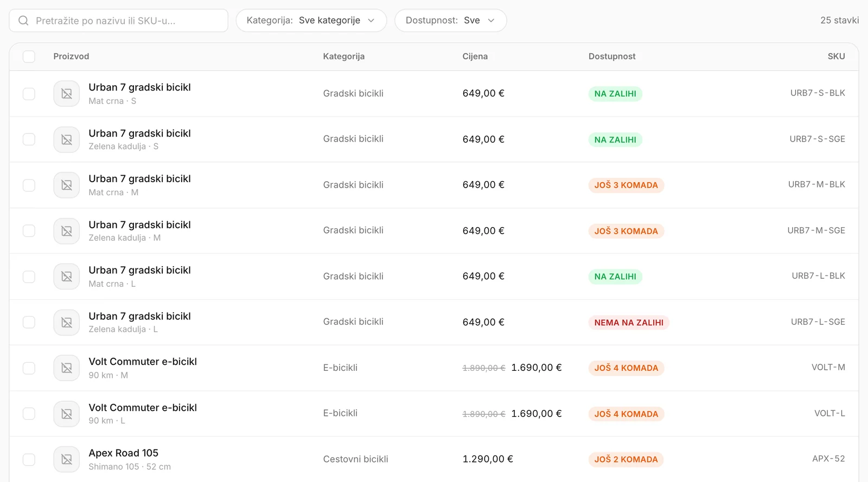Open the Volt Commuter e-bicikl 90 km M product name
Screen dimensions: 868x482
(x=143, y=362)
